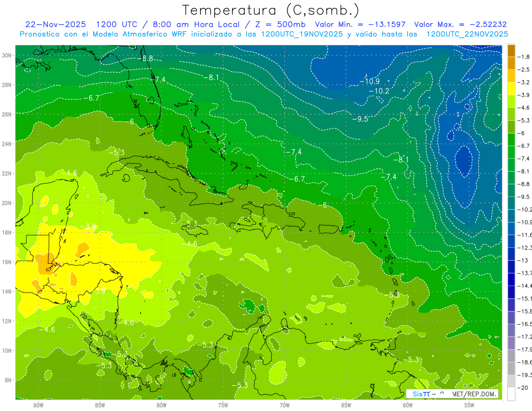The image size is (532, 411).
Task: Click the "-15.8" colorbar label
Action: click(x=524, y=311)
